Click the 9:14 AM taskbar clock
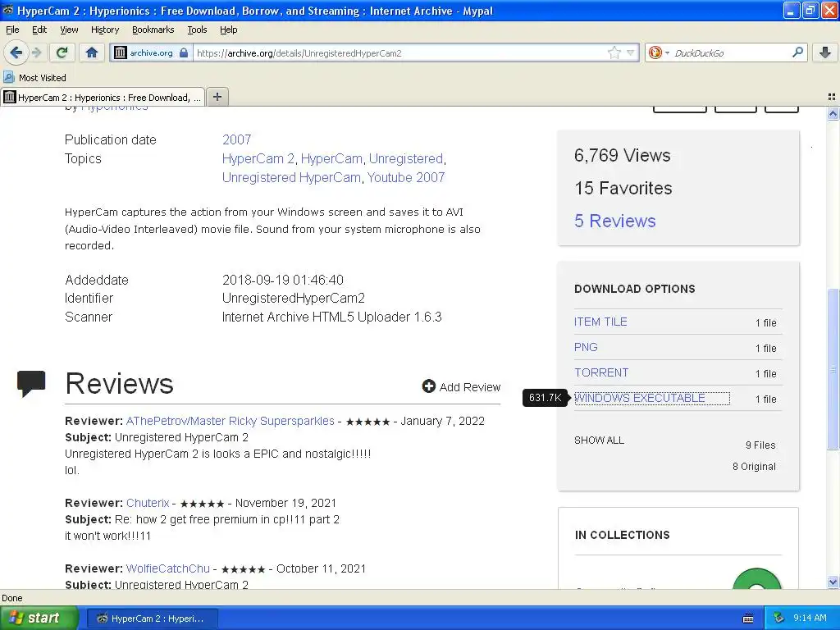The image size is (840, 630). click(810, 618)
